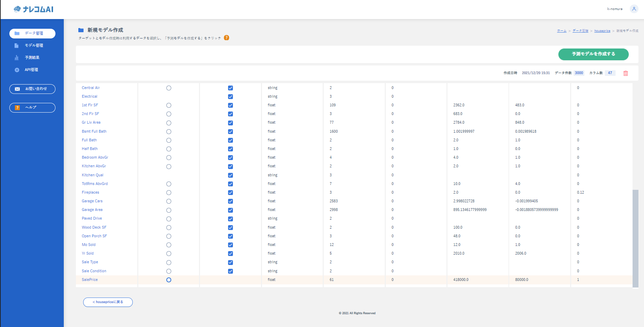644x327 pixels.
Task: Click the folder icon beside 新規モデル作成
Action: coord(81,30)
